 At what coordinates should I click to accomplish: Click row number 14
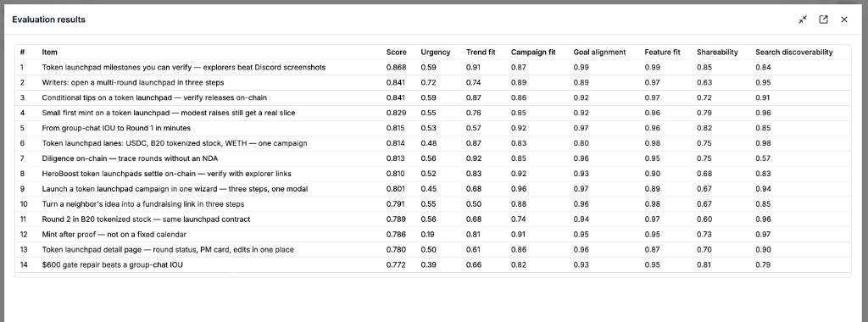coord(23,265)
